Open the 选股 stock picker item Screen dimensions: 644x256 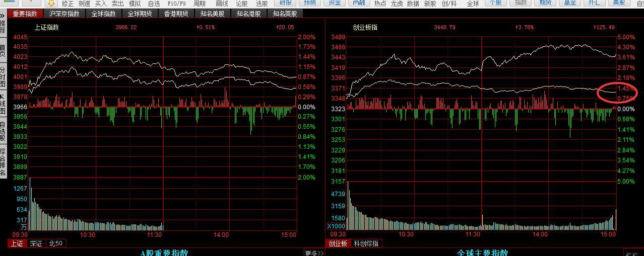click(x=262, y=4)
